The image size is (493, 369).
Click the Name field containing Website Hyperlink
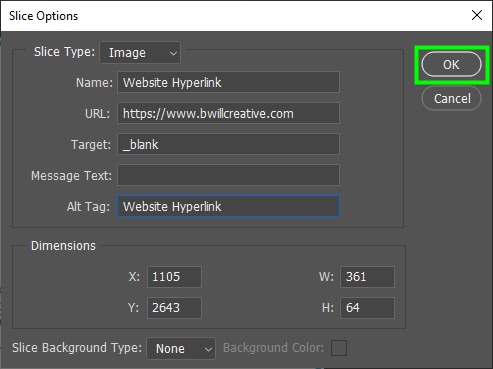coord(228,82)
